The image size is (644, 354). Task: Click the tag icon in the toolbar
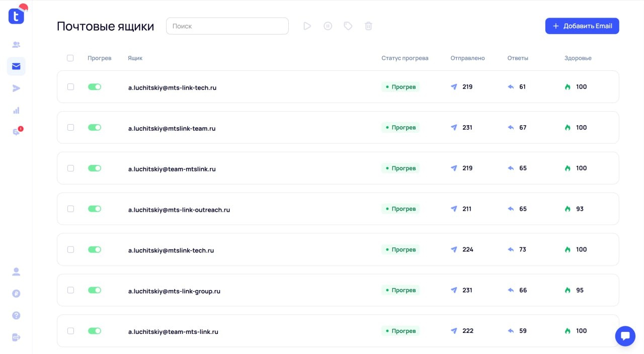[x=348, y=26]
